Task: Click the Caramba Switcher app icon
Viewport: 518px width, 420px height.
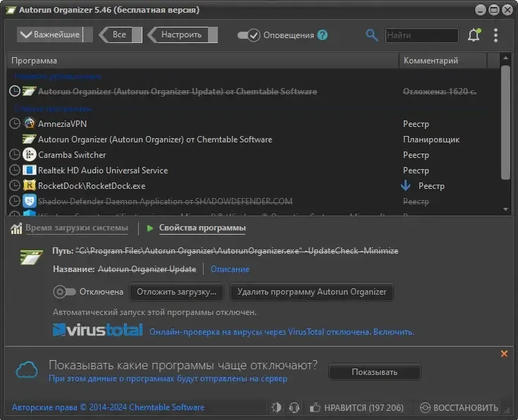Action: [30, 154]
